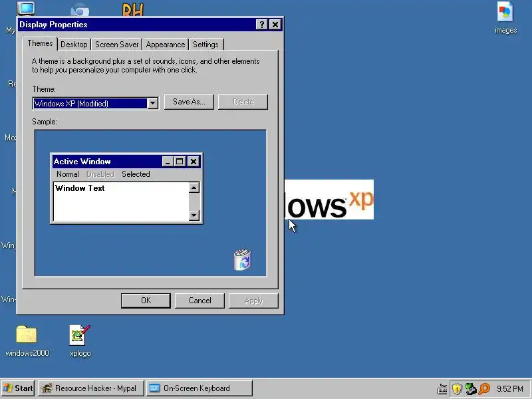Click the Resource Hacker RH desktop icon
The width and height of the screenshot is (532, 399).
coord(132,9)
